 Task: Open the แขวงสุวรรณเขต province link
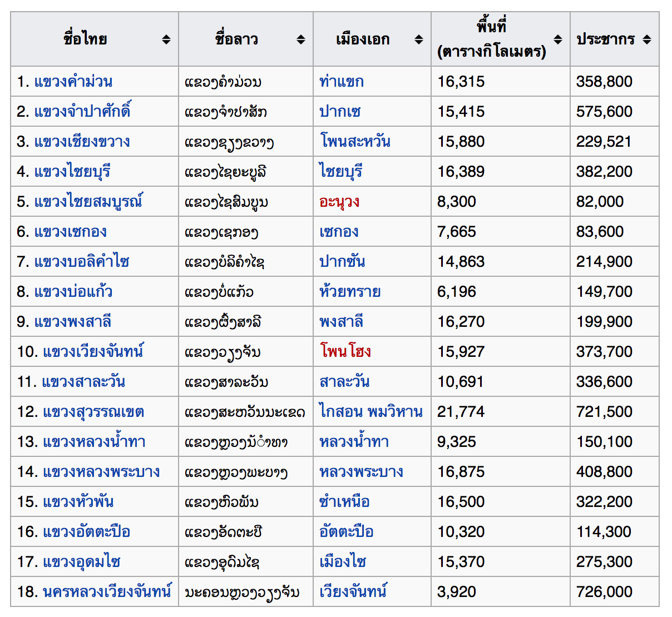click(93, 412)
